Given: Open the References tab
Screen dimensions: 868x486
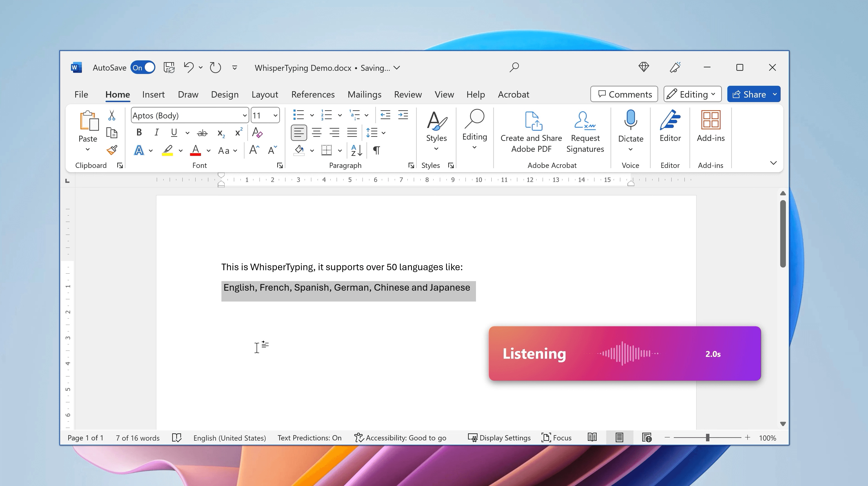Looking at the screenshot, I should pos(313,95).
